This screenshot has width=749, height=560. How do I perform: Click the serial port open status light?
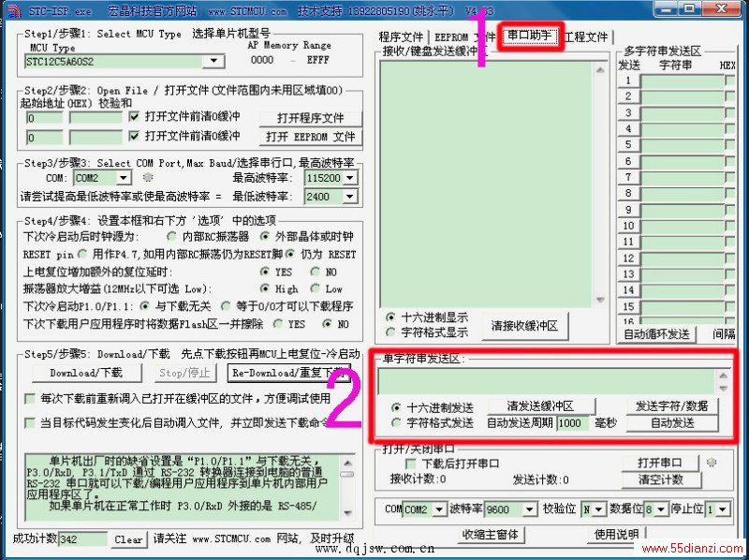pos(712,462)
